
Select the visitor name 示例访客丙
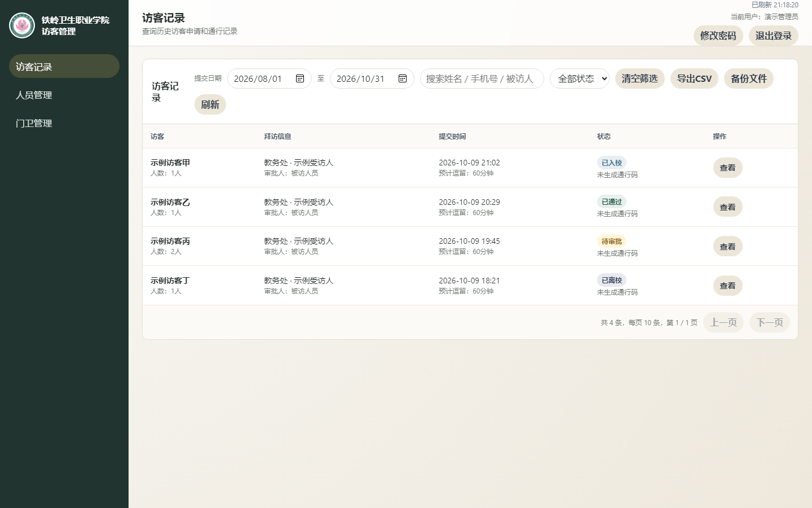(170, 241)
